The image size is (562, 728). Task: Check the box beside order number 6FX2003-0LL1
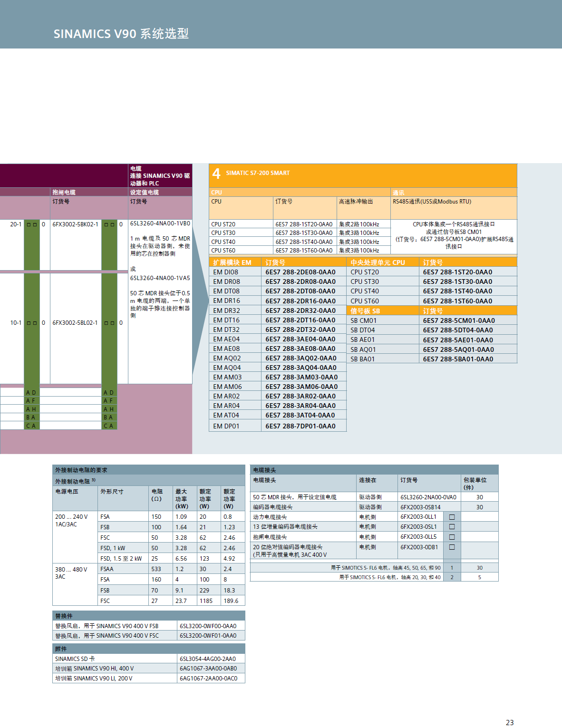click(452, 517)
